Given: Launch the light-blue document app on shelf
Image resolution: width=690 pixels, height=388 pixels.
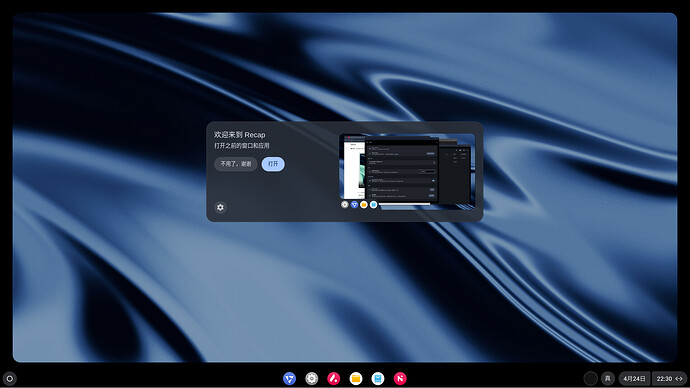Looking at the screenshot, I should tap(378, 378).
